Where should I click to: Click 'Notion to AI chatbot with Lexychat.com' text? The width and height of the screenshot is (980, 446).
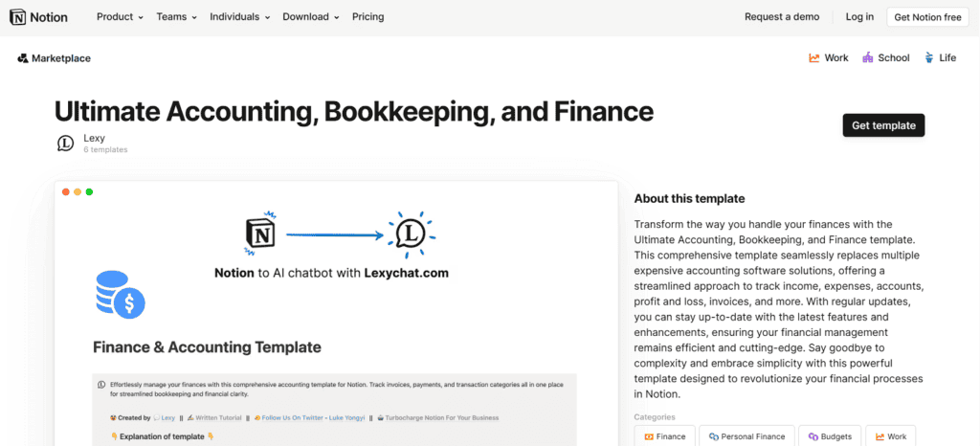point(331,273)
